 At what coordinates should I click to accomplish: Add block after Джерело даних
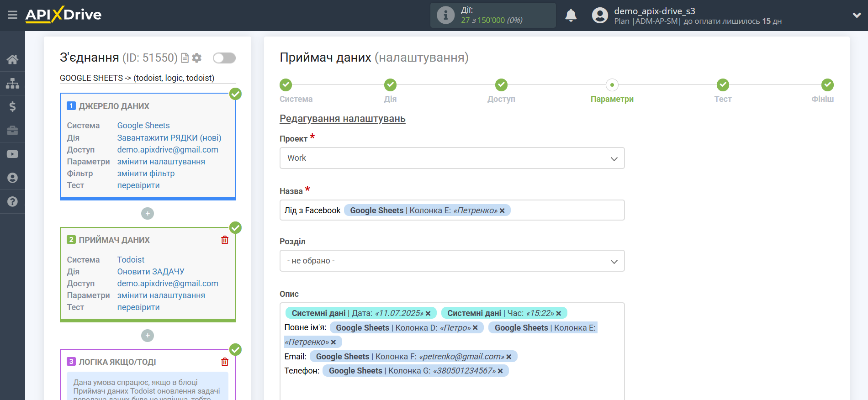point(148,213)
